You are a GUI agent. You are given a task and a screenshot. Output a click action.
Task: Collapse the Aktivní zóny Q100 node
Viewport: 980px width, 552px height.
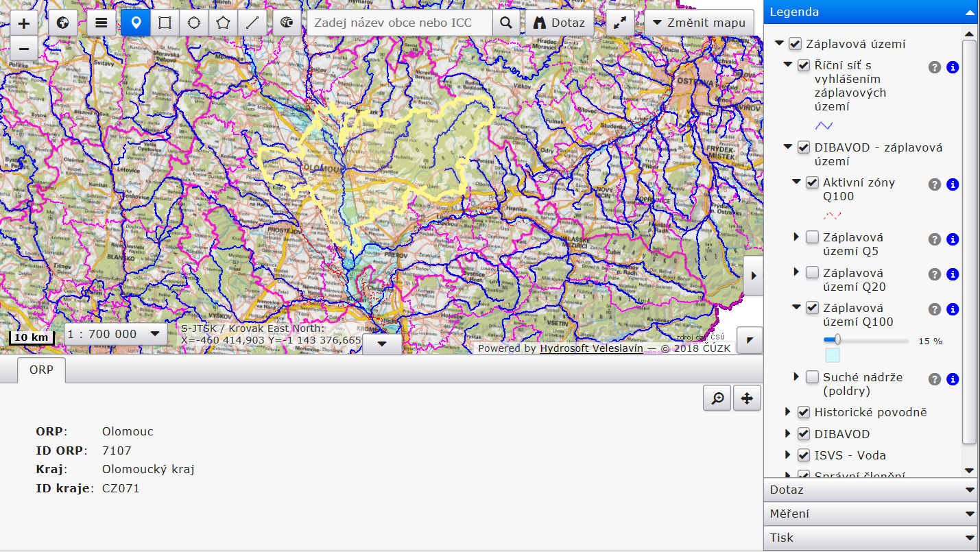pyautogui.click(x=796, y=182)
